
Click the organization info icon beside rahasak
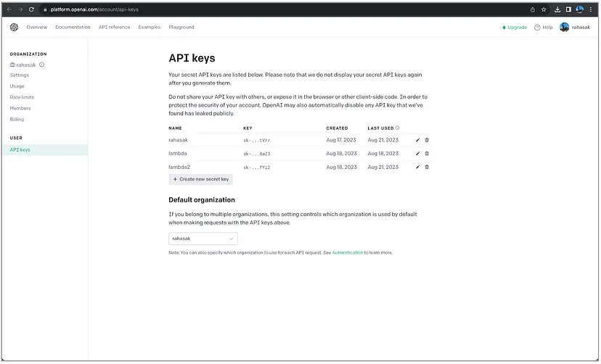pyautogui.click(x=42, y=65)
